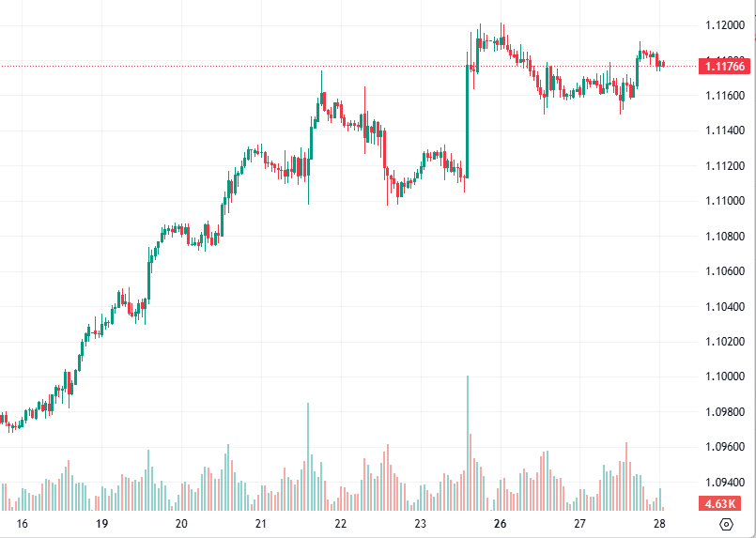This screenshot has width=756, height=538.
Task: Click date label 20 on time axis
Action: coord(182,524)
